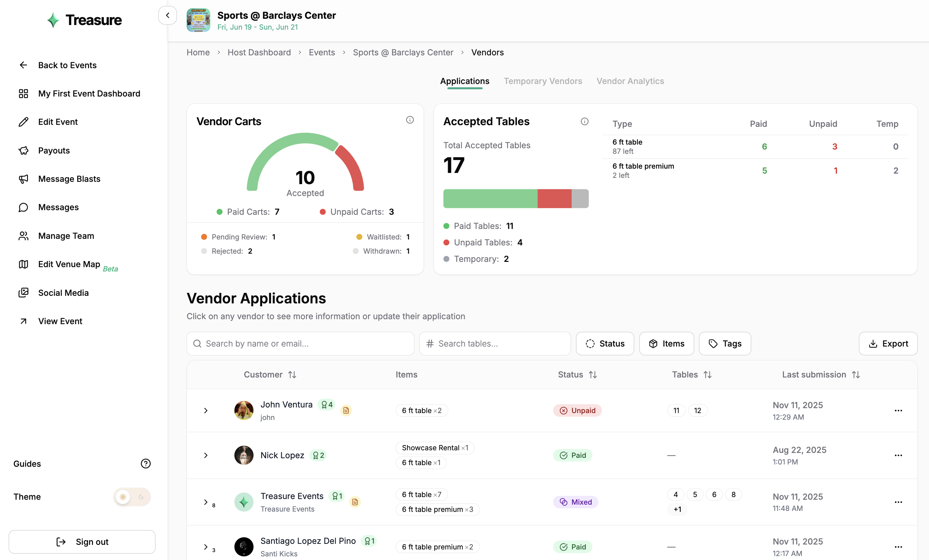
Task: Click red unpaid segment of tables bar
Action: click(x=554, y=199)
